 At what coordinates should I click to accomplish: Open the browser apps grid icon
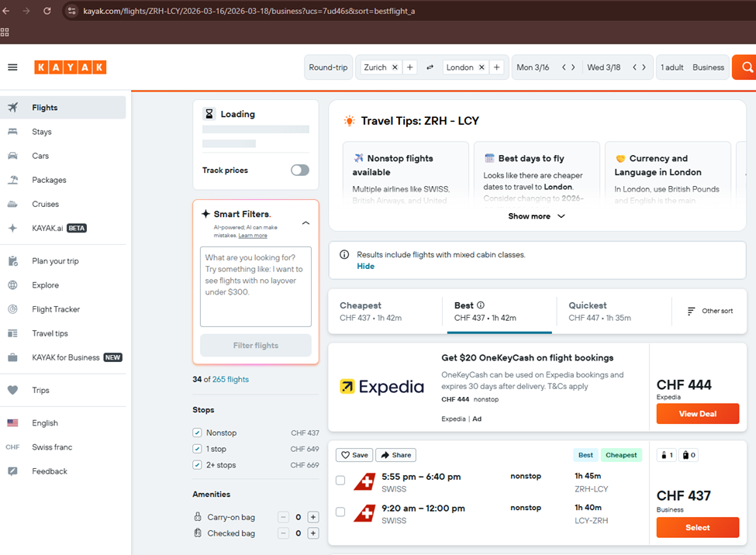[5, 33]
